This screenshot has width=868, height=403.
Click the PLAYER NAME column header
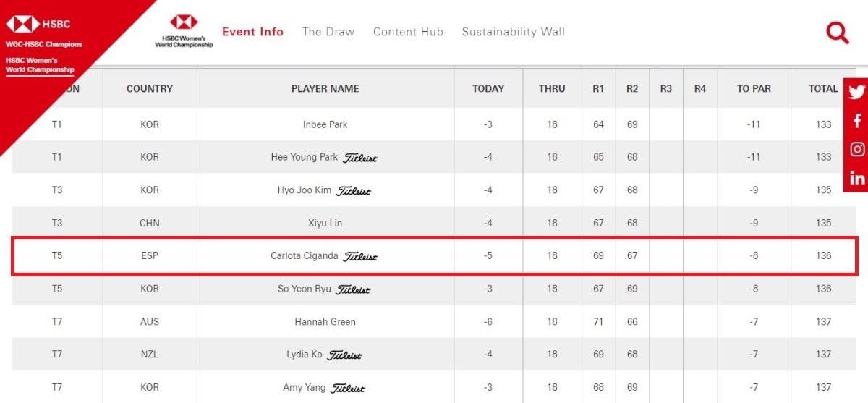click(x=325, y=89)
